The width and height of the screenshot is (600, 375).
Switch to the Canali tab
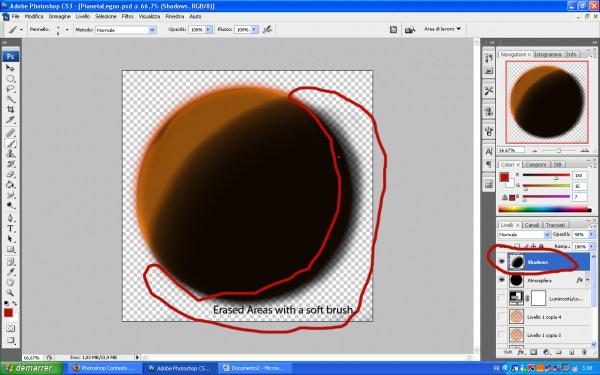[532, 225]
